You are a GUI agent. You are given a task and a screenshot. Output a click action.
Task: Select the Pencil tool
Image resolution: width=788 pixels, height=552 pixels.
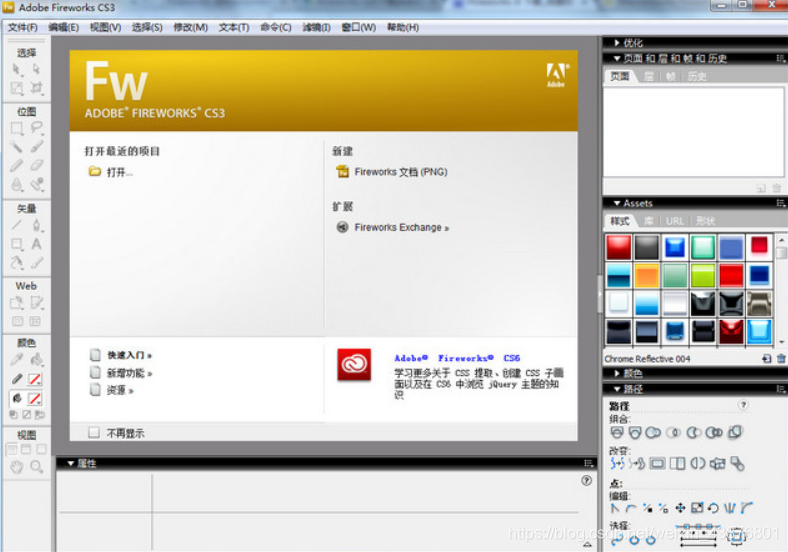click(x=17, y=165)
